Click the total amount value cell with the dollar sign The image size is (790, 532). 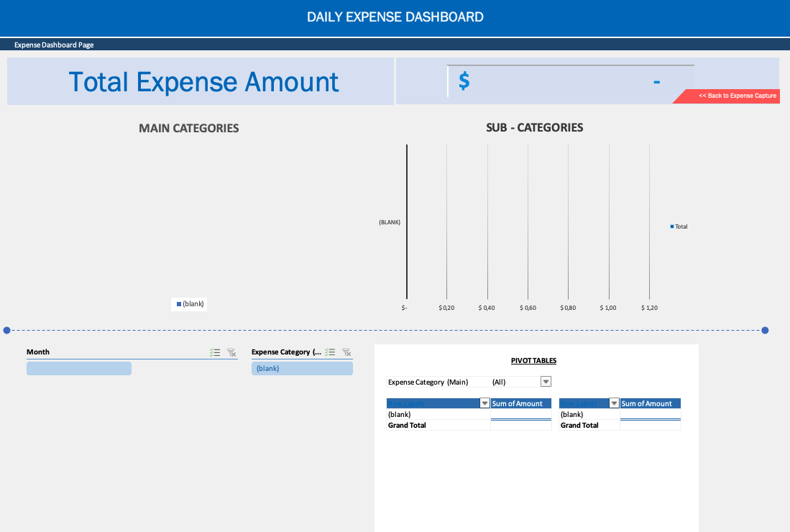[x=571, y=81]
